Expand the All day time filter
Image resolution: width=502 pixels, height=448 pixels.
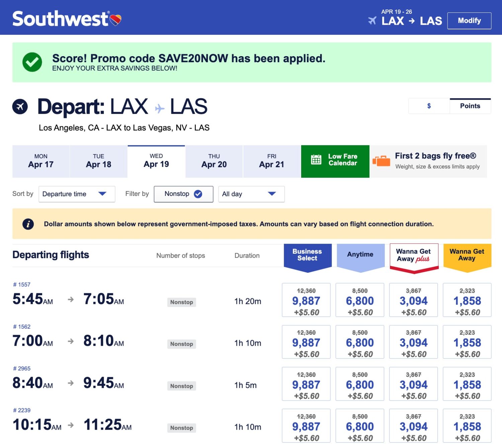click(251, 194)
